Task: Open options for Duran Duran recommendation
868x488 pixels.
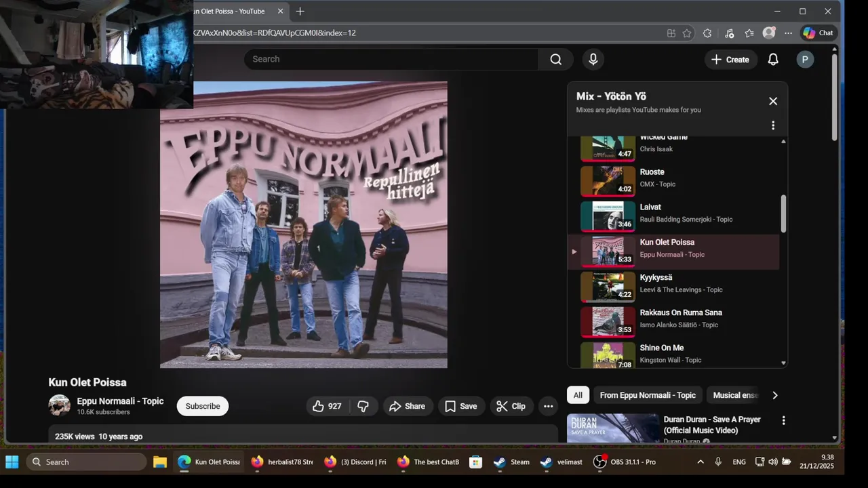Action: (x=783, y=420)
